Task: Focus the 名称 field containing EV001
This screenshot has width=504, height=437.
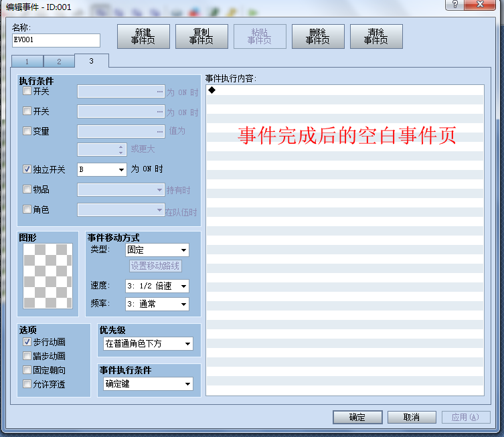Action: coord(56,40)
